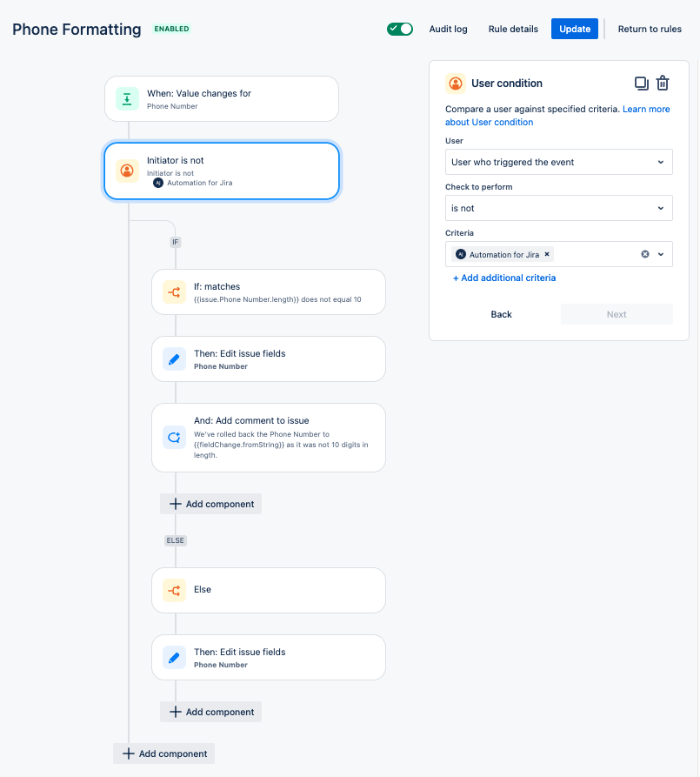Click the ENABLED status badge
Viewport: 700px width, 777px height.
pyautogui.click(x=171, y=29)
